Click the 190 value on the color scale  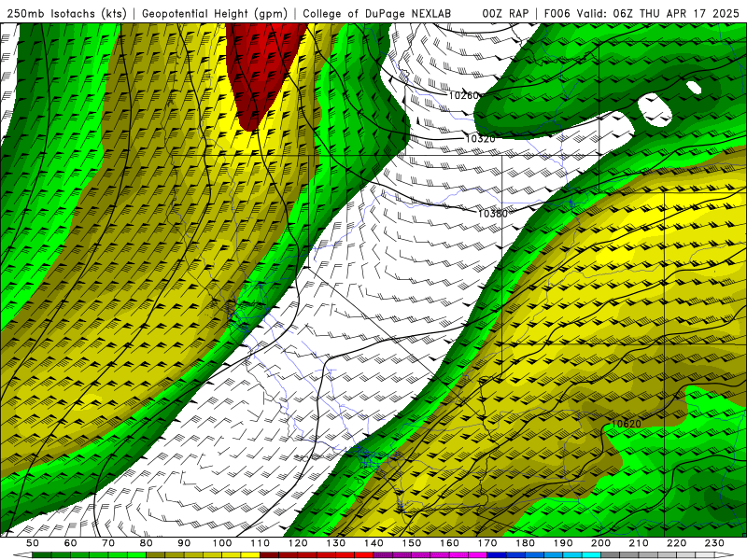[563, 543]
